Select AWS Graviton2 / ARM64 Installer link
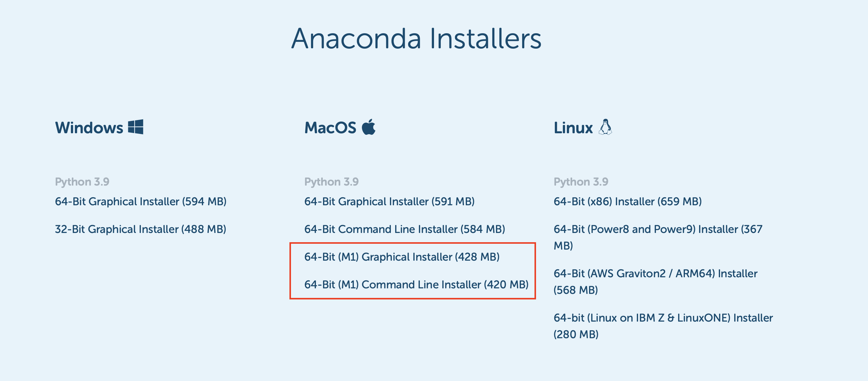The image size is (868, 381). 655,273
